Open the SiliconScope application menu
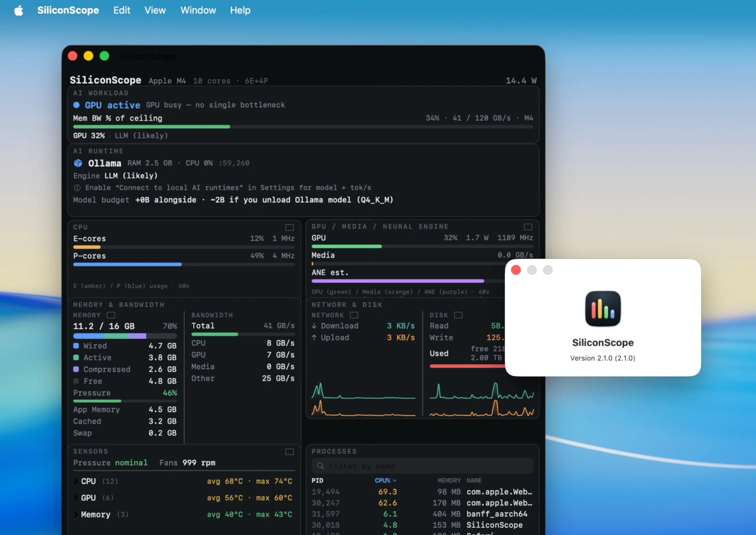 (x=68, y=11)
